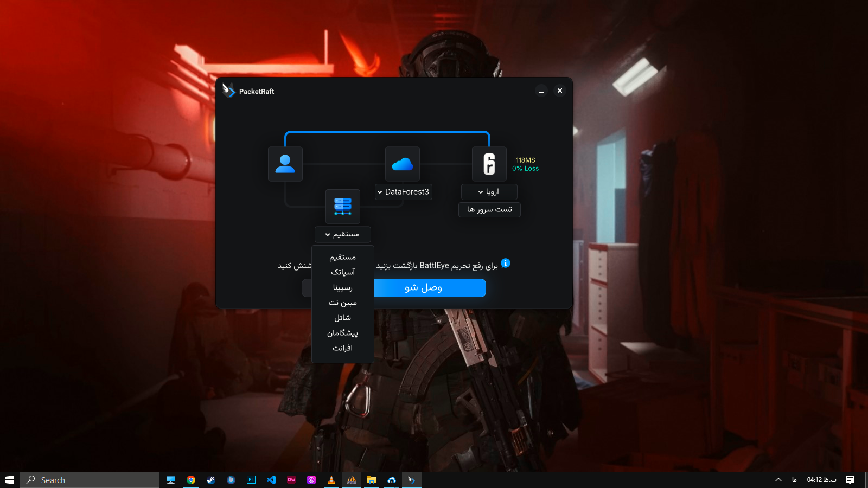
Task: Click the Rainbow Six game icon
Action: [489, 164]
